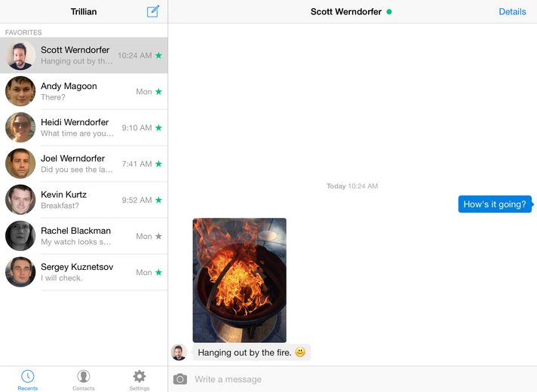Select the "Hanging out by the fire." message
Screen dimensions: 537x392
(x=251, y=352)
